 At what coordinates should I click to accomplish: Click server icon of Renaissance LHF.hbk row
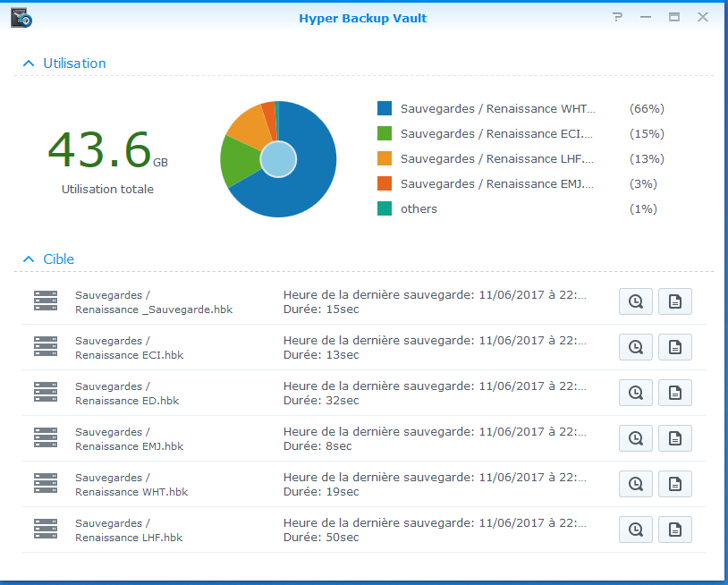coord(46,529)
